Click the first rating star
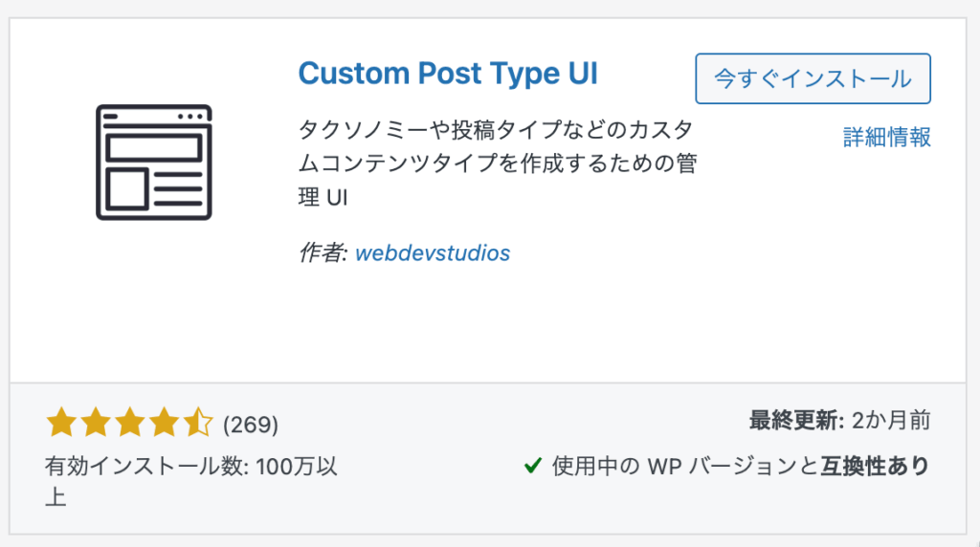 [61, 422]
